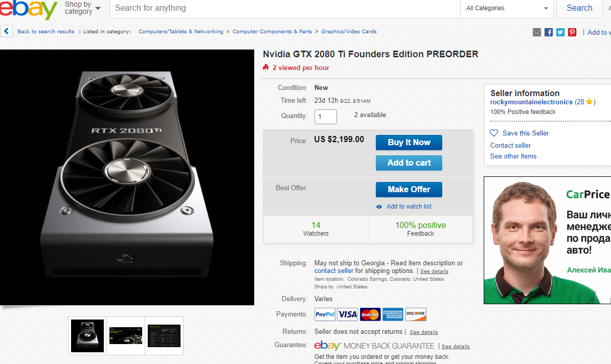Pin listing on Pinterest
This screenshot has width=611, height=364.
click(x=572, y=32)
